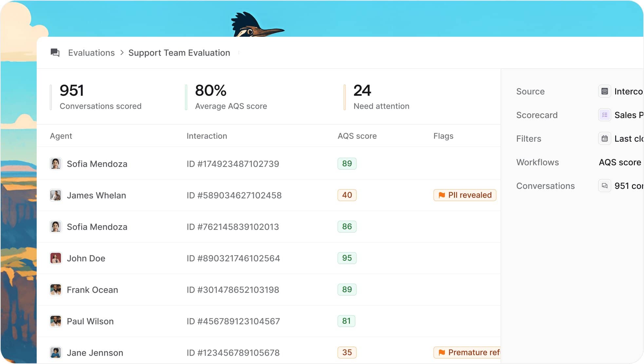
Task: Click the Premature flag badge on Jane Jennson
Action: pos(467,353)
